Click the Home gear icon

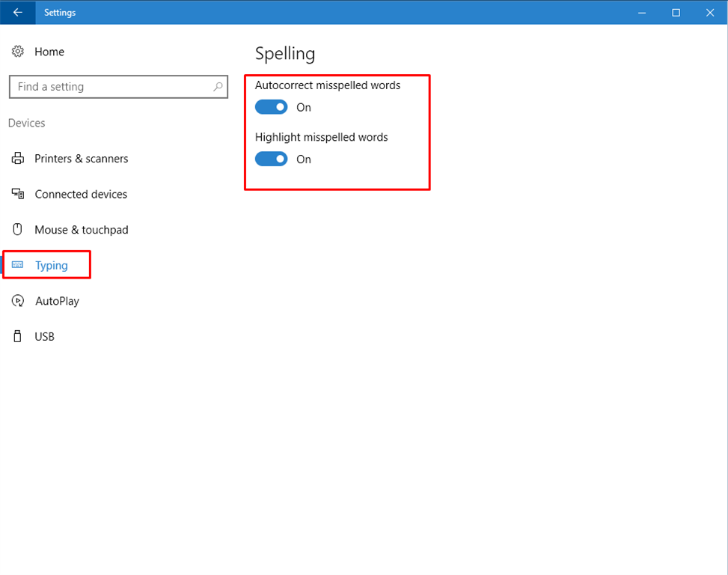18,52
